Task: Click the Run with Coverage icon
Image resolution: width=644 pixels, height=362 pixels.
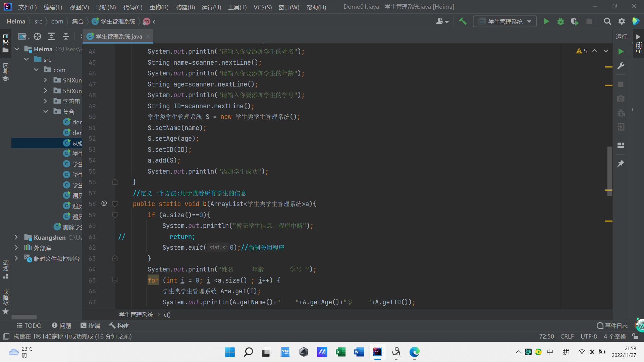Action: (575, 21)
